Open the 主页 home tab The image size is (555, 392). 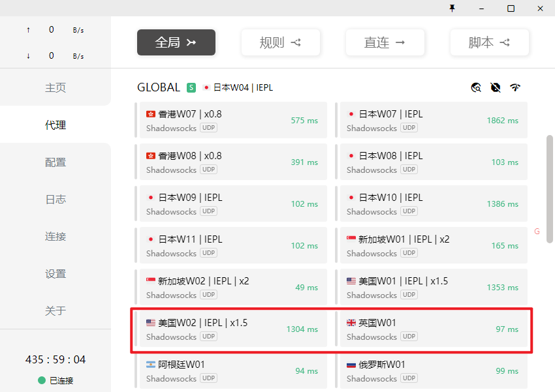click(x=55, y=87)
